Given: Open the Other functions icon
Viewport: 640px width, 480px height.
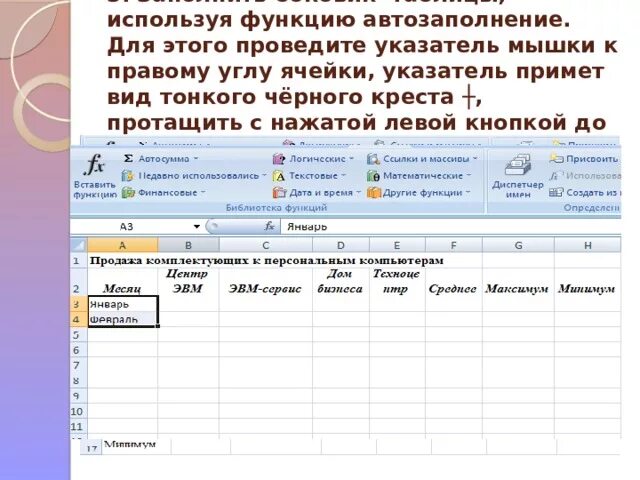Looking at the screenshot, I should coord(373,192).
